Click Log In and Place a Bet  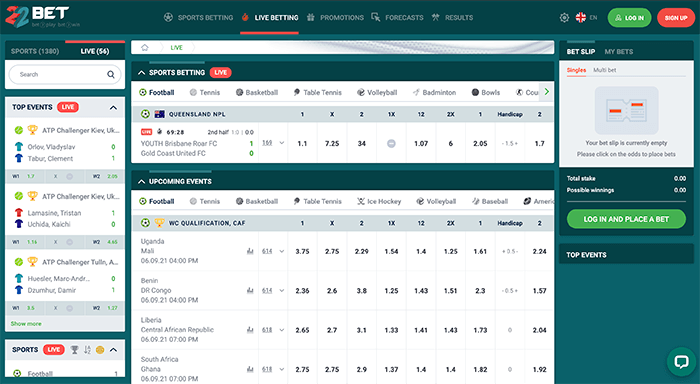pyautogui.click(x=626, y=219)
